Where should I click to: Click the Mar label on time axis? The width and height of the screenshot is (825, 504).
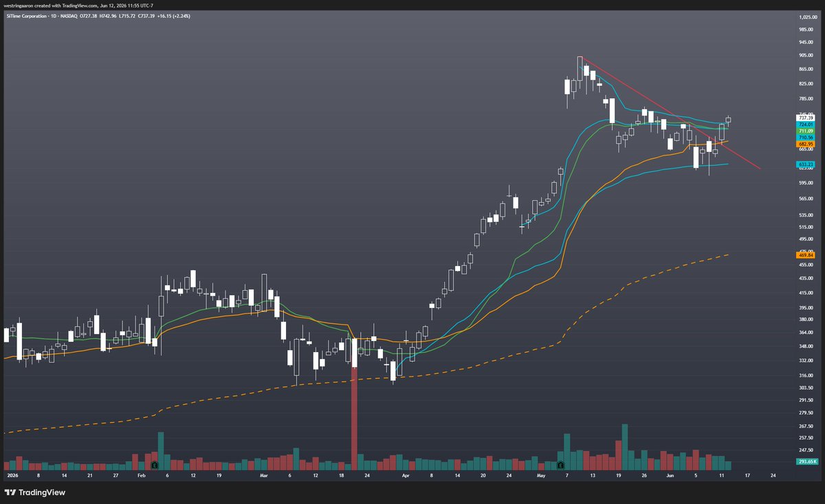coord(265,475)
